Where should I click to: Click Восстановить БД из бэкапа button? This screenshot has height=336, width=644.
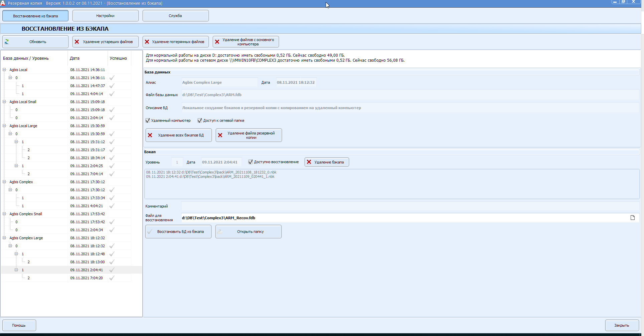click(178, 232)
